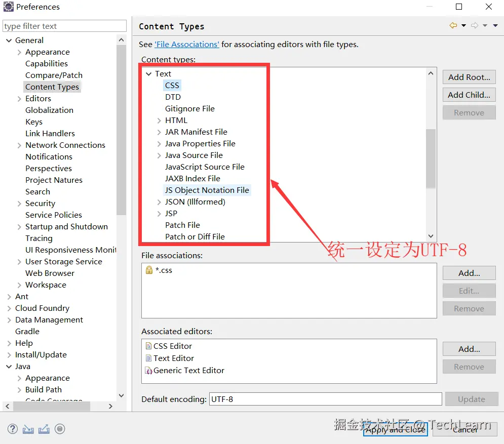Image resolution: width=504 pixels, height=444 pixels.
Task: Open the Web Browser preference page
Action: (x=50, y=273)
